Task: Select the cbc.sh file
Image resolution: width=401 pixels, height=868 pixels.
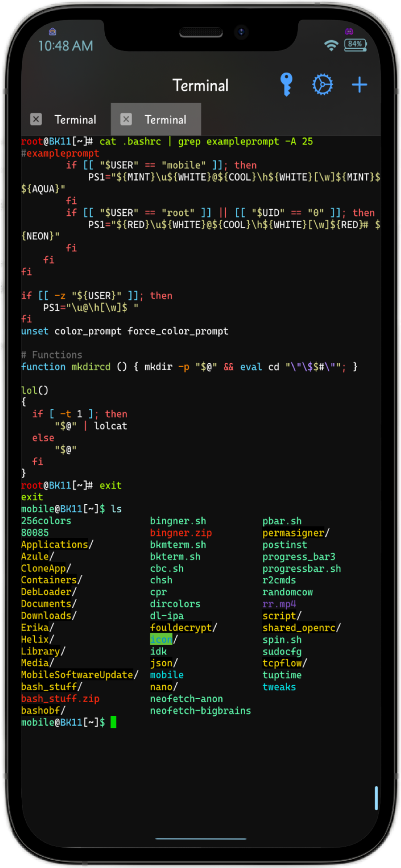Action: (x=167, y=568)
